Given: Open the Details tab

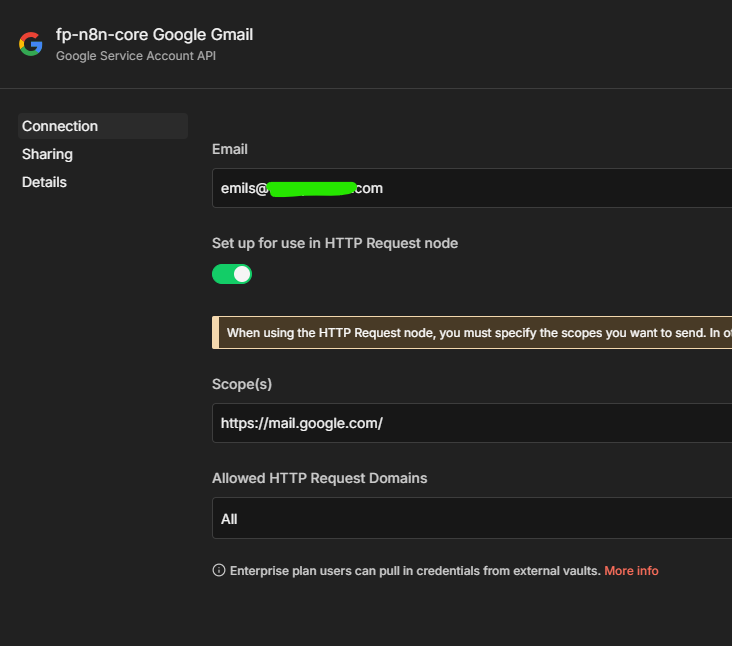Looking at the screenshot, I should (x=44, y=182).
